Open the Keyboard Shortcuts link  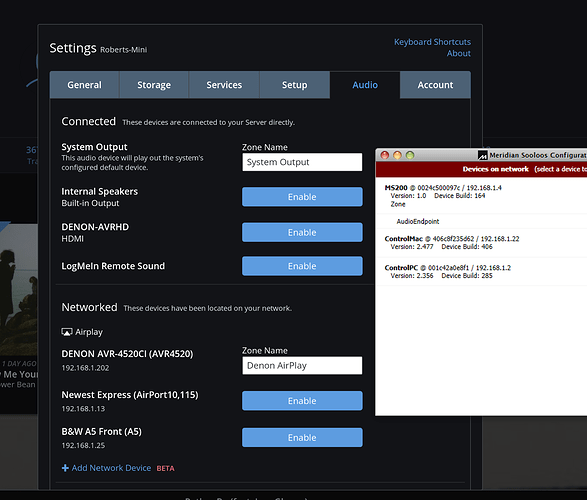pos(432,42)
